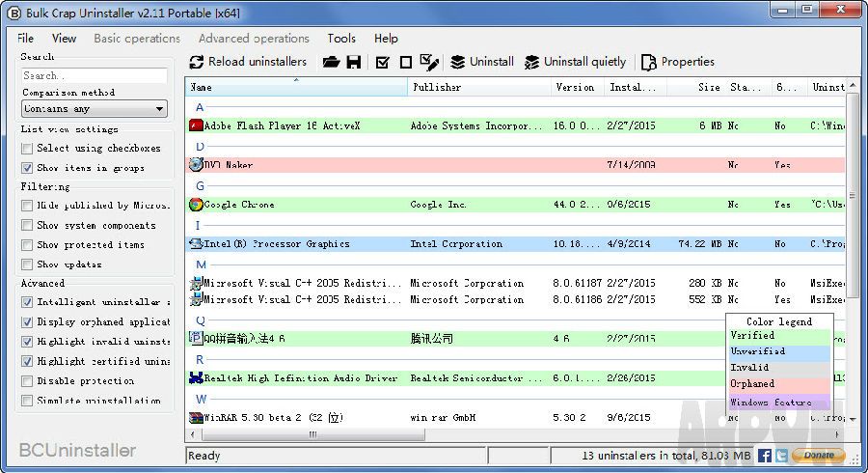Click the Reload uninstallers icon

point(197,62)
